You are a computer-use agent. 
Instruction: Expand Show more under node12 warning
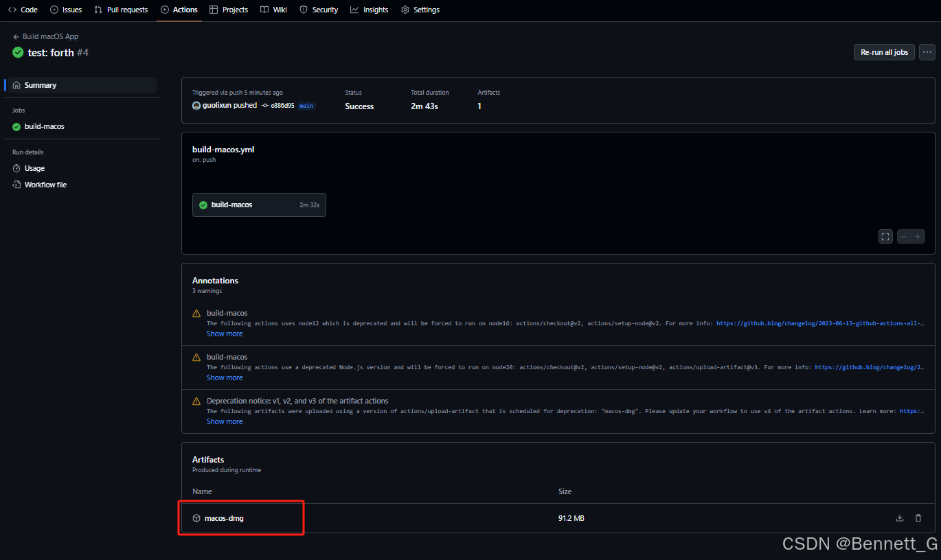pos(225,334)
